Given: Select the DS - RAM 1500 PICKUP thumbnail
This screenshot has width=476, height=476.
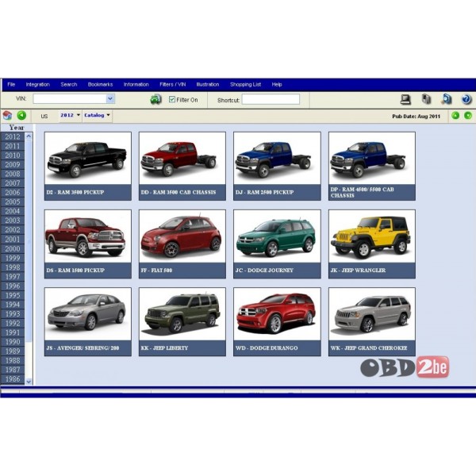Looking at the screenshot, I should pyautogui.click(x=88, y=244).
